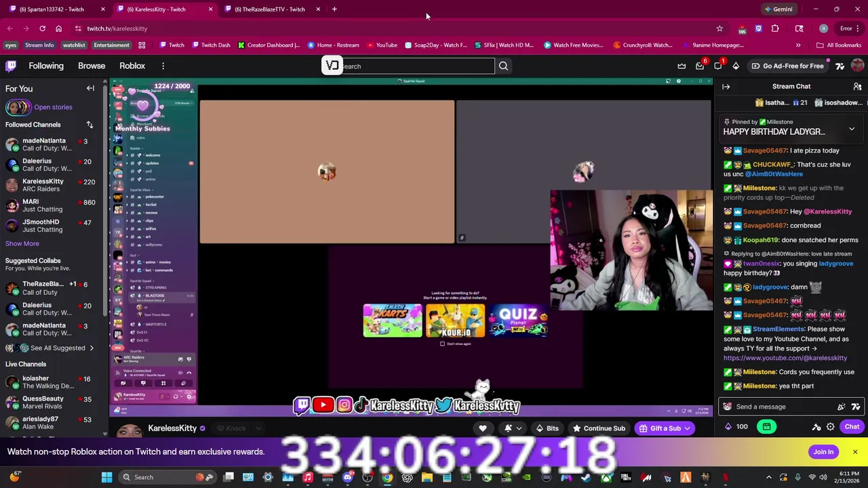The image size is (868, 488).
Task: Collapse the Stream Chat panel
Action: pos(726,87)
